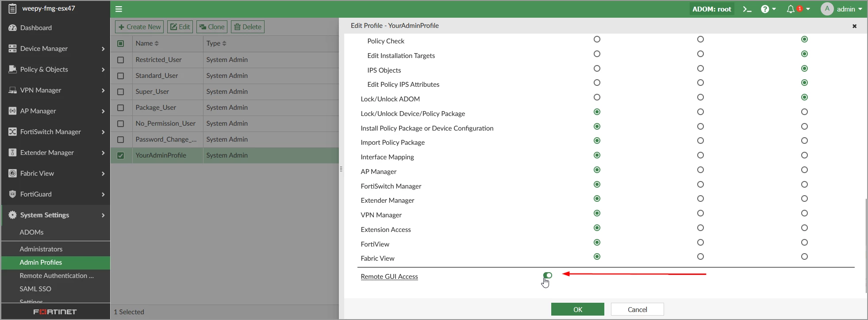
Task: Open the help menu dropdown arrow
Action: [x=774, y=9]
